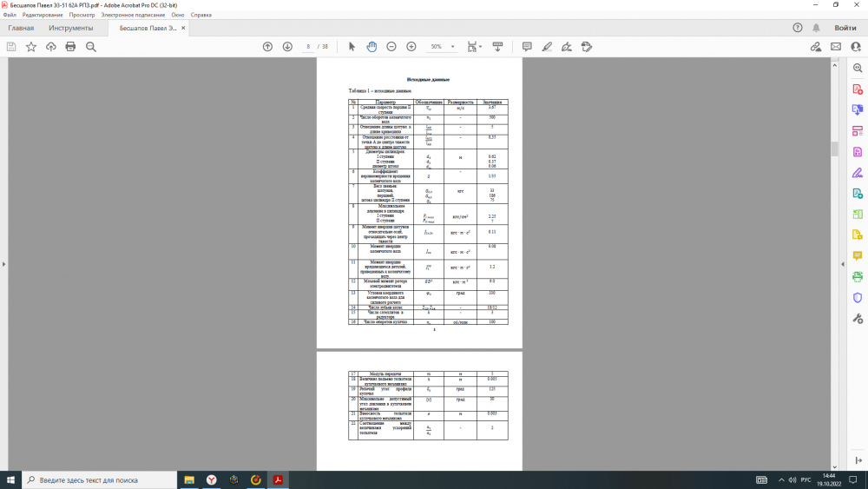868x489 pixels.
Task: Switch to the Инструменты tab
Action: [71, 28]
